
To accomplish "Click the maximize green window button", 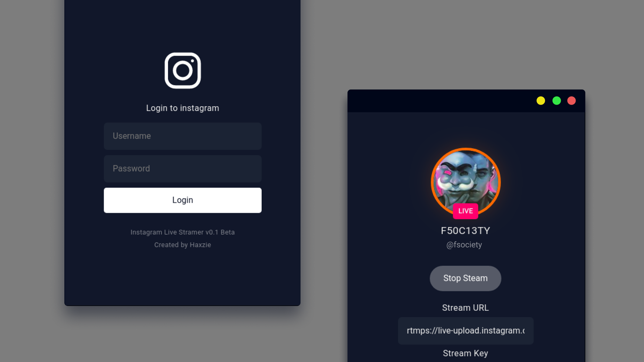I will (x=556, y=101).
